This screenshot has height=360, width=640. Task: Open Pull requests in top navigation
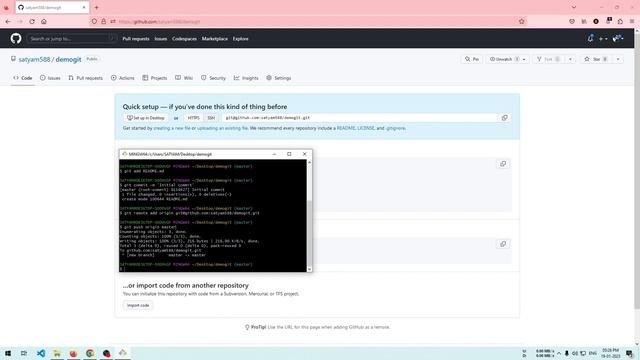coord(136,39)
